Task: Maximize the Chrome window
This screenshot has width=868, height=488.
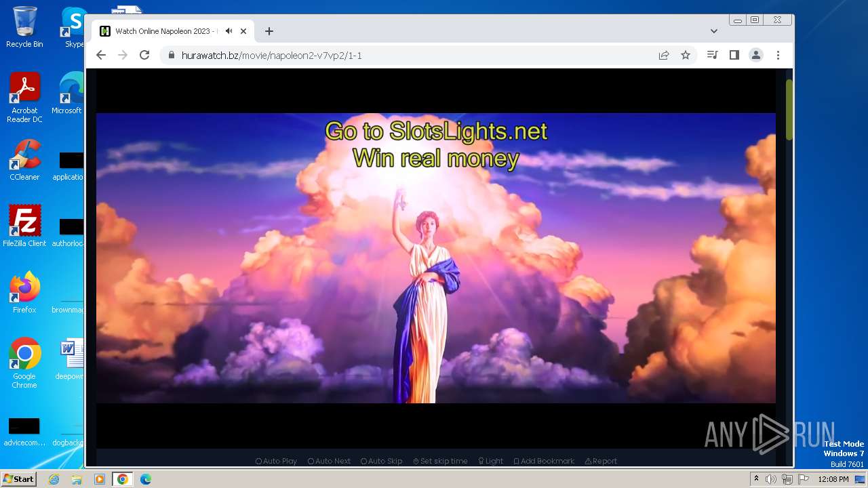Action: (754, 20)
